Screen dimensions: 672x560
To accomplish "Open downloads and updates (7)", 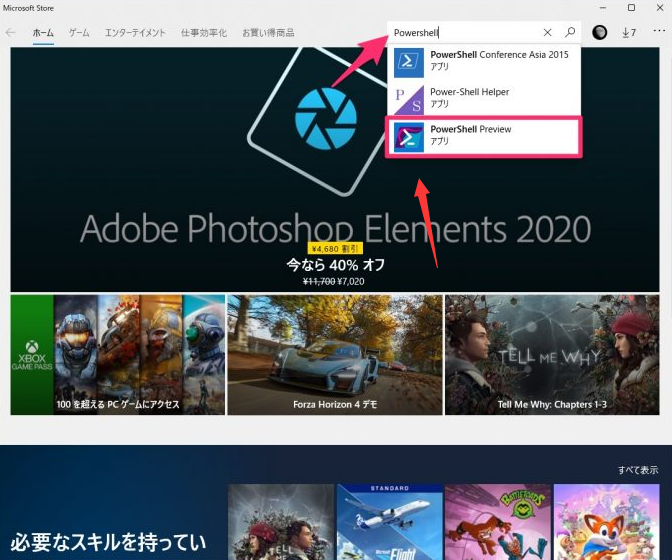I will pyautogui.click(x=629, y=33).
